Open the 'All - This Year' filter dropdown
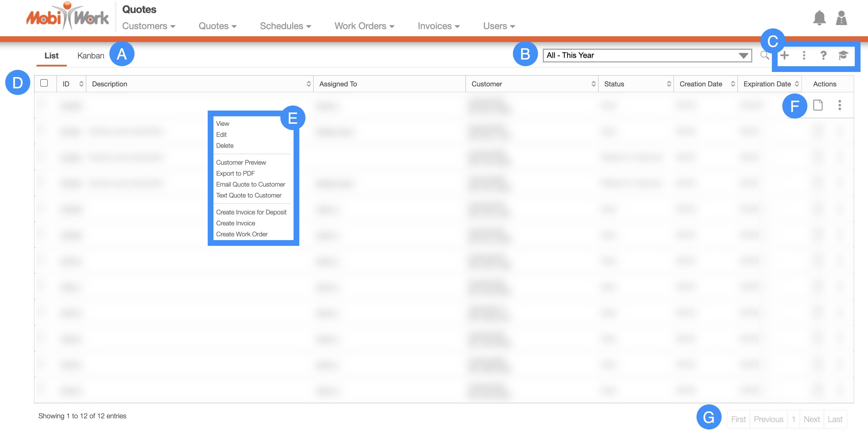This screenshot has width=868, height=437. point(647,55)
